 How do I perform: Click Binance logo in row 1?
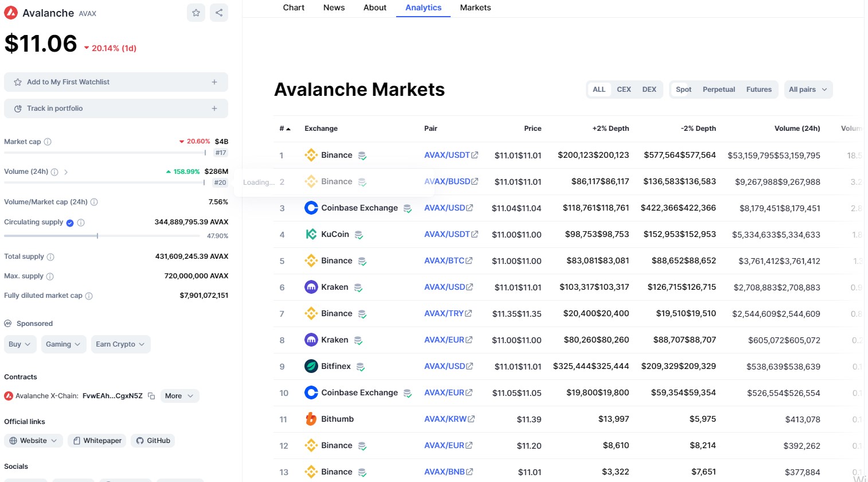coord(311,155)
